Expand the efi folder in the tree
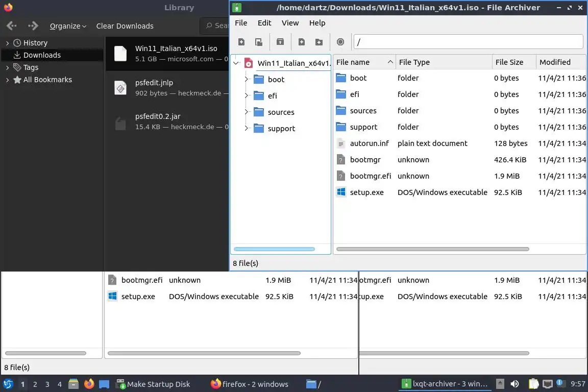Image resolution: width=588 pixels, height=392 pixels. [247, 95]
